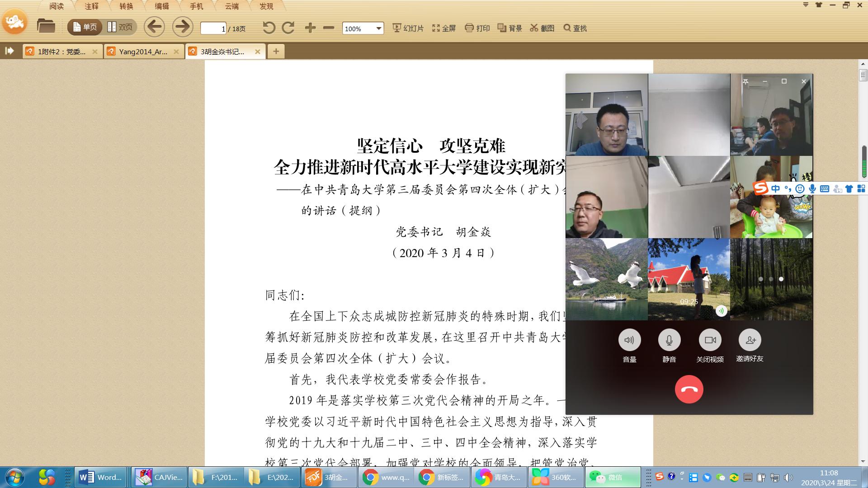Invite friends to call (邀请好友)
Image resolution: width=868 pixels, height=488 pixels.
(x=750, y=340)
